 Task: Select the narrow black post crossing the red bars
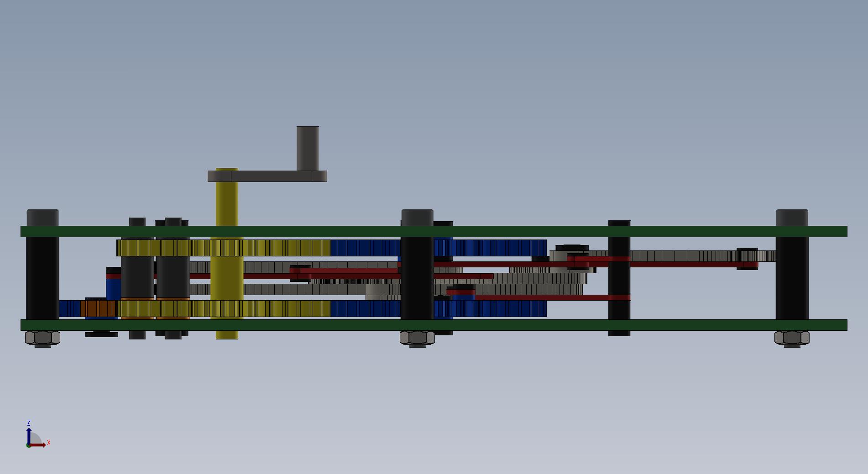[619, 278]
